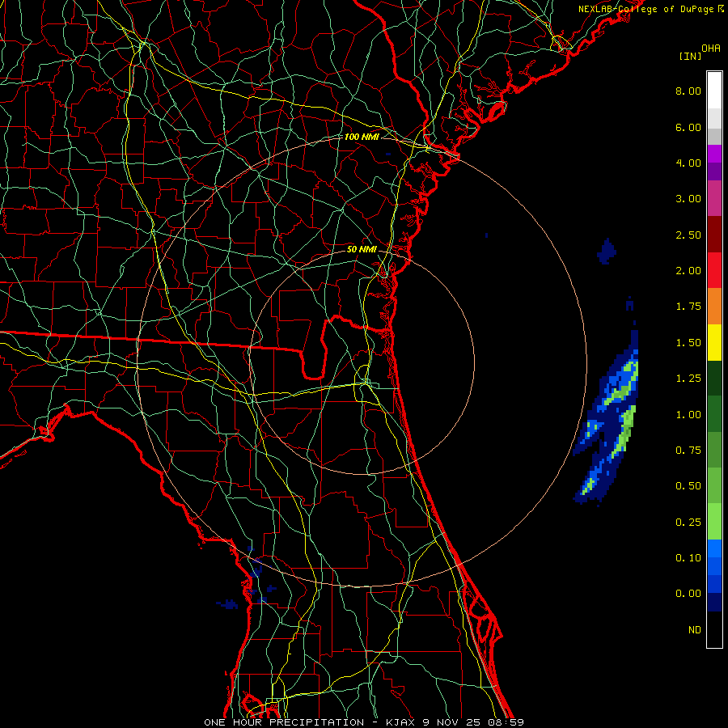Click the 08:59 timestamp in footer
The height and width of the screenshot is (728, 728).
(x=506, y=722)
